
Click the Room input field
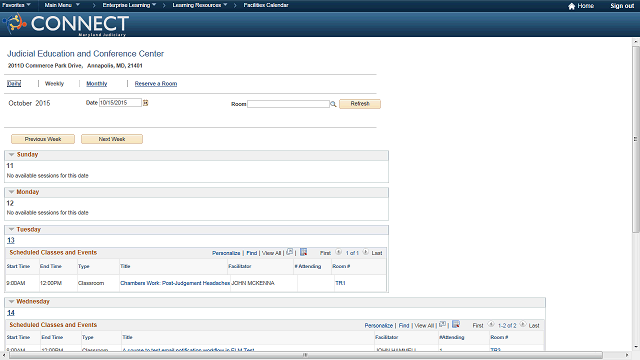[288, 104]
